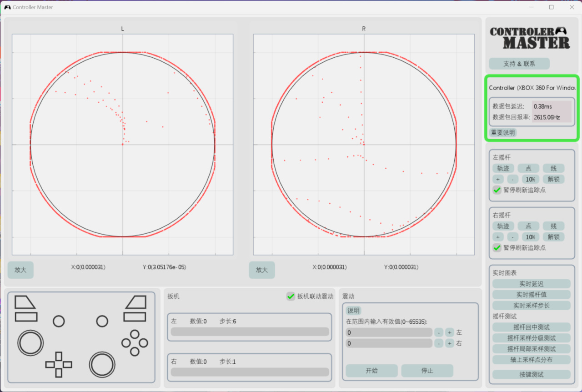This screenshot has width=582, height=392.
Task: Click the left face button (X) circle
Action: (126, 343)
